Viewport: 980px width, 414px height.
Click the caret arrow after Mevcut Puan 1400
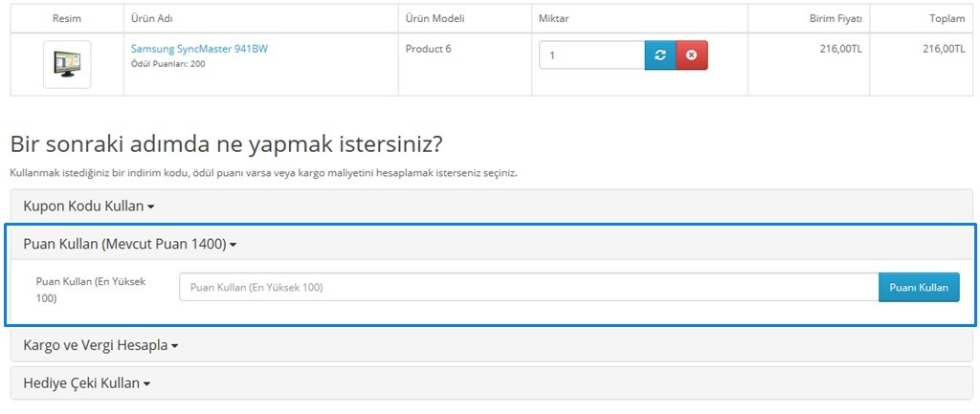click(x=234, y=245)
